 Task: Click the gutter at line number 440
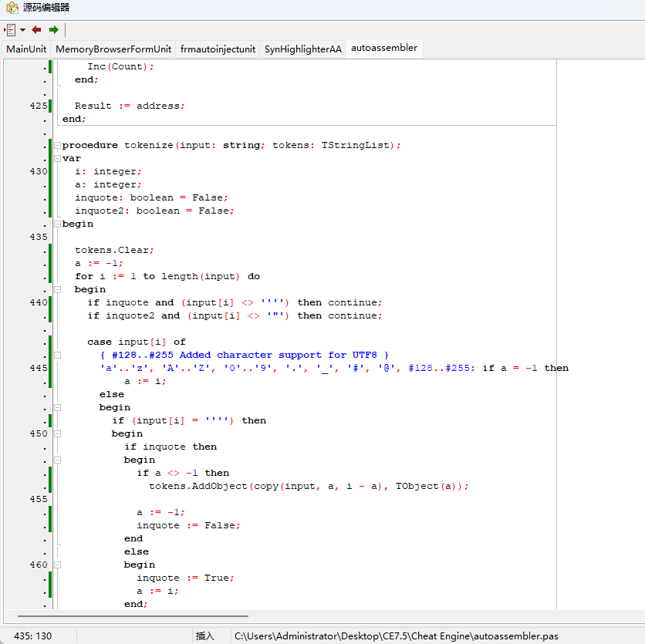click(x=38, y=302)
